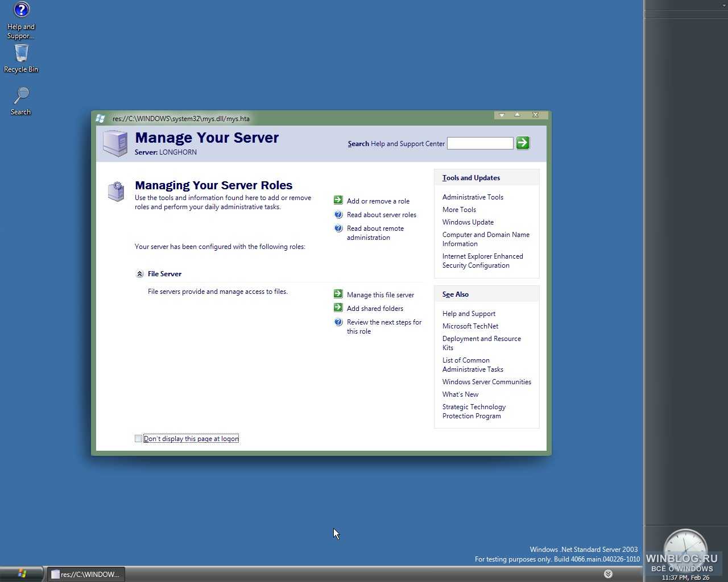Click the Add or remove a role arrow icon
The height and width of the screenshot is (582, 728).
(x=338, y=200)
